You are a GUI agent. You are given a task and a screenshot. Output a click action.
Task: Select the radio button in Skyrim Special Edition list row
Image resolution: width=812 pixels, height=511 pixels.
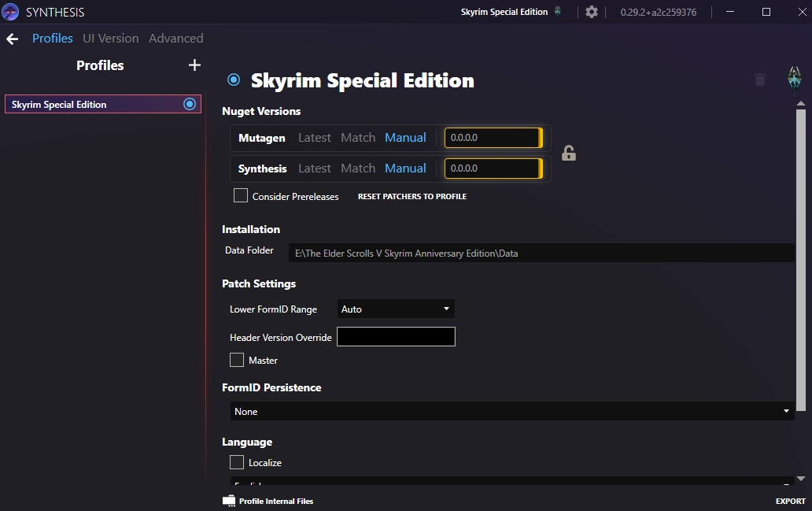pos(190,104)
